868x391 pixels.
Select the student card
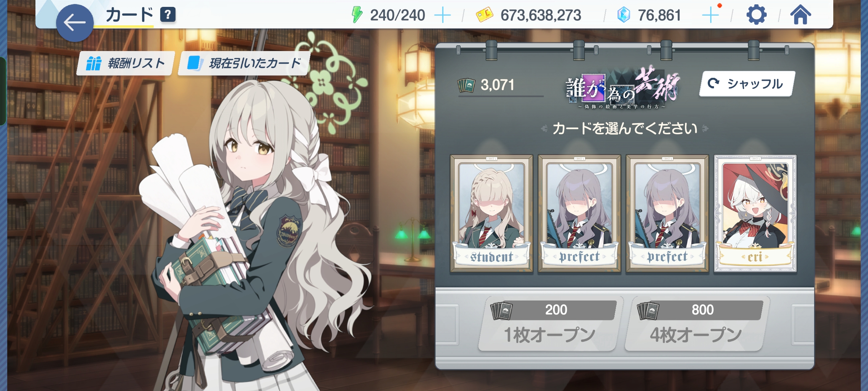[x=492, y=214]
